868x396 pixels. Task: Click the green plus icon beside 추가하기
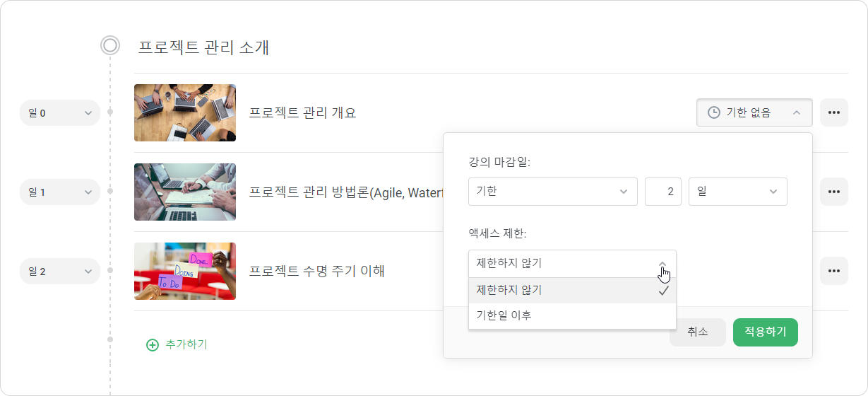point(153,345)
